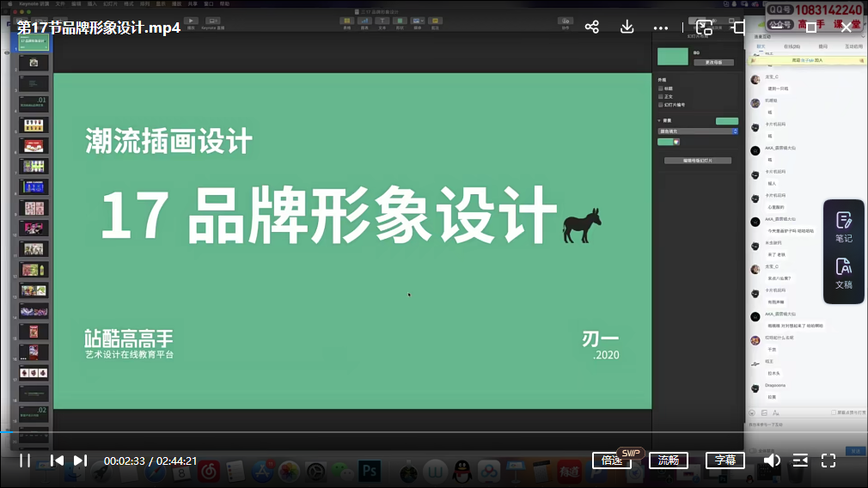Click the download video icon
The width and height of the screenshot is (868, 488).
point(627,27)
